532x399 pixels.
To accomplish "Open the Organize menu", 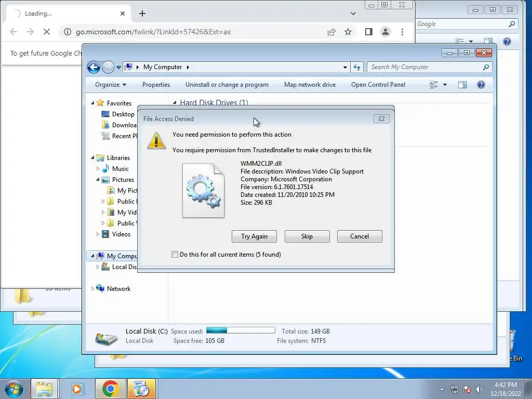I will click(111, 85).
